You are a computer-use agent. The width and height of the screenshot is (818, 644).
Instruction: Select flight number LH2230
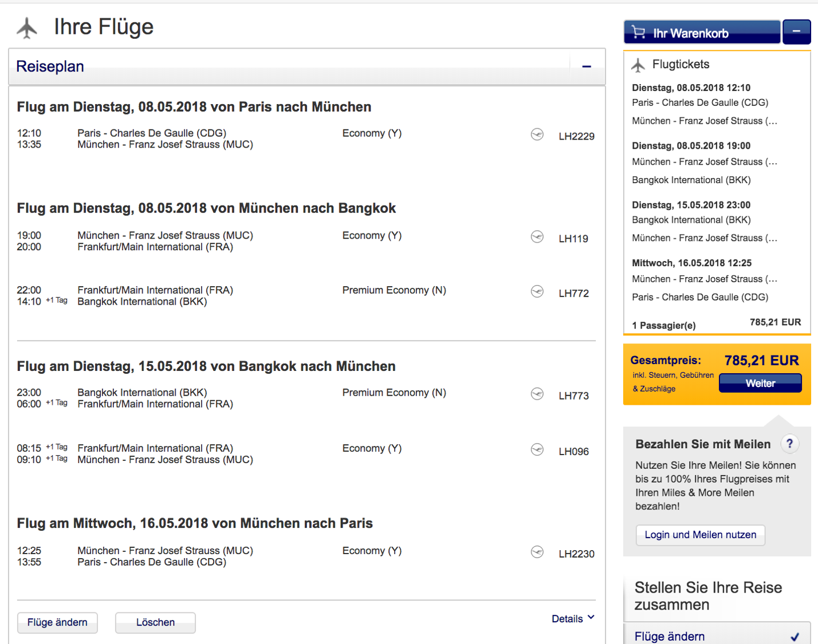576,554
